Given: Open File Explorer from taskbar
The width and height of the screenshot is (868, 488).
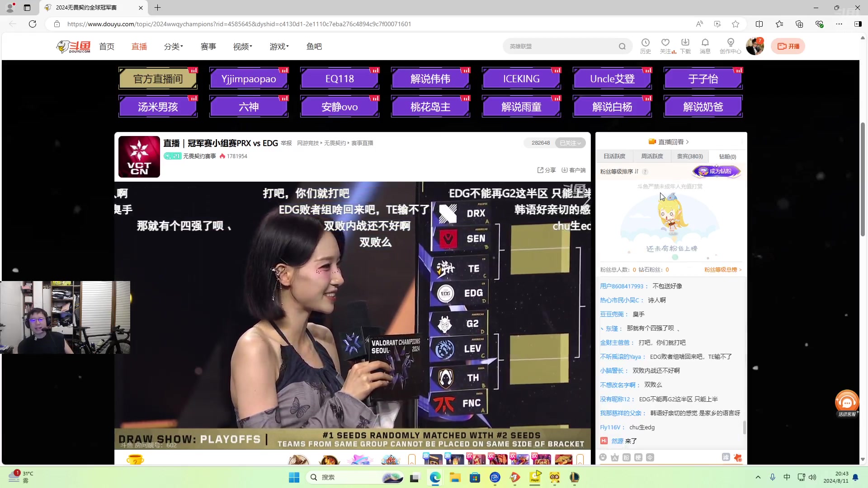Looking at the screenshot, I should (455, 477).
